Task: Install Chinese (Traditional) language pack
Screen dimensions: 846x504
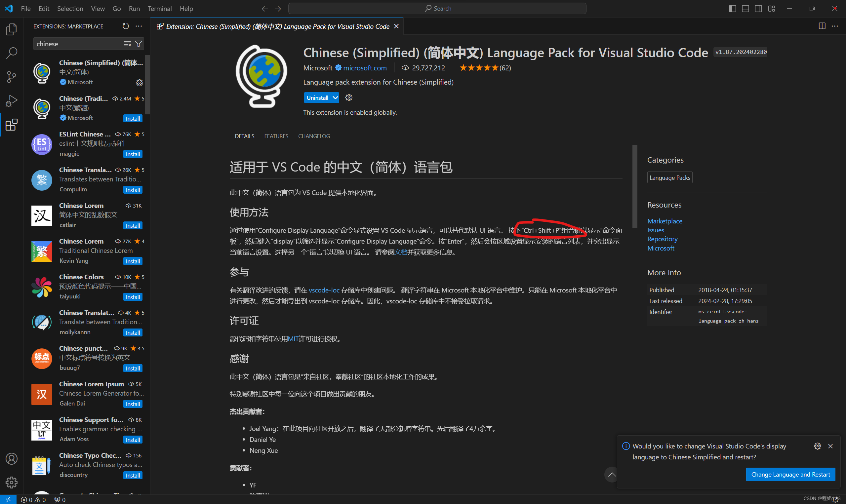Action: click(x=133, y=119)
